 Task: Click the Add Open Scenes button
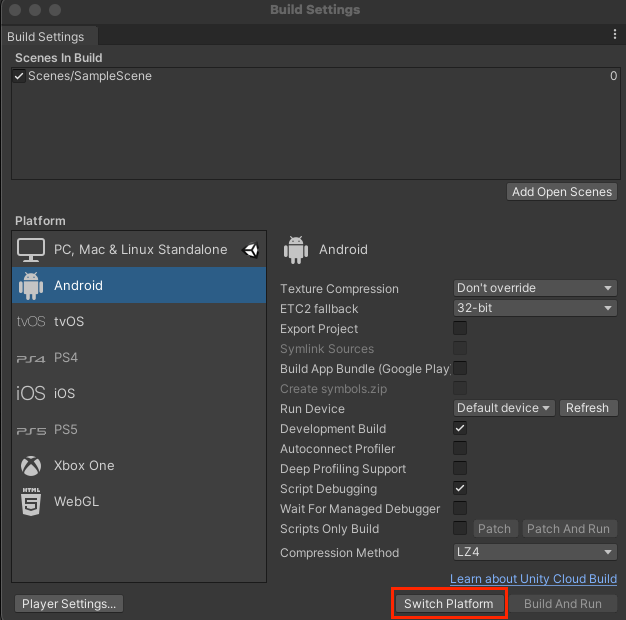(561, 191)
